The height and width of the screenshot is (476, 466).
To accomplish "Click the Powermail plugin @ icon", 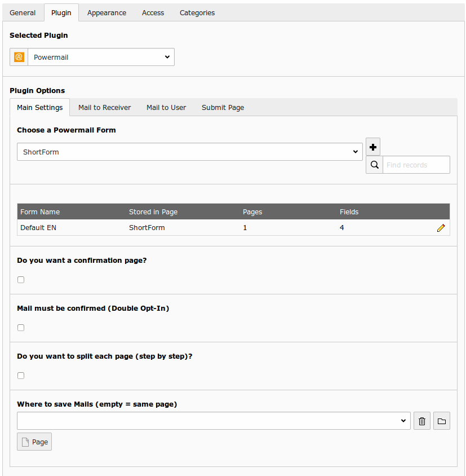I will coord(19,57).
